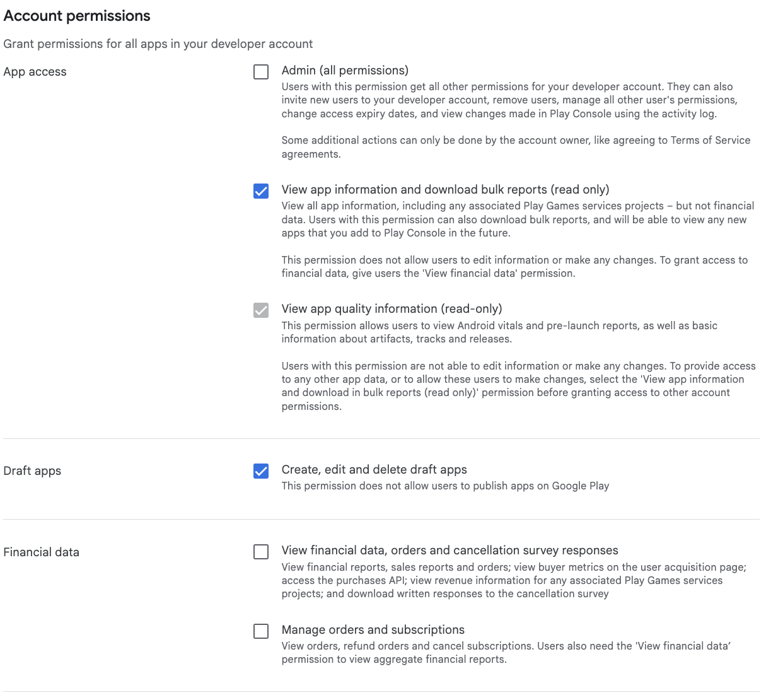Image resolution: width=783 pixels, height=700 pixels.
Task: Click the View financial data permission title
Action: (449, 550)
